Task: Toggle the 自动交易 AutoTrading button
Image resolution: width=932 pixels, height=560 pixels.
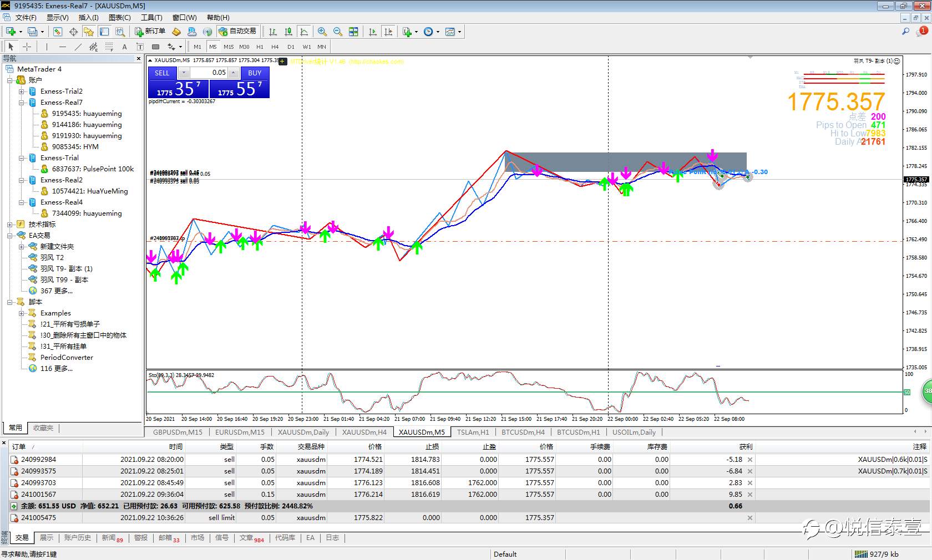Action: (x=238, y=31)
